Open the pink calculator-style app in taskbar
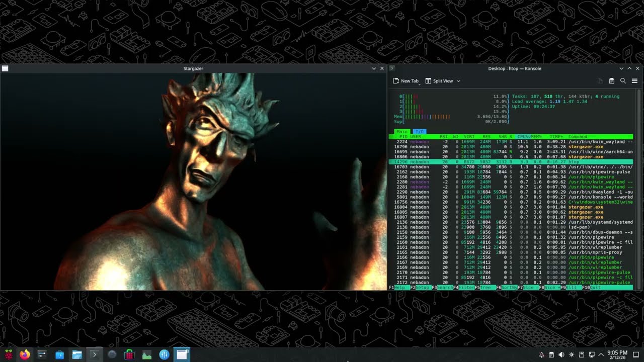644x362 pixels. (x=129, y=354)
